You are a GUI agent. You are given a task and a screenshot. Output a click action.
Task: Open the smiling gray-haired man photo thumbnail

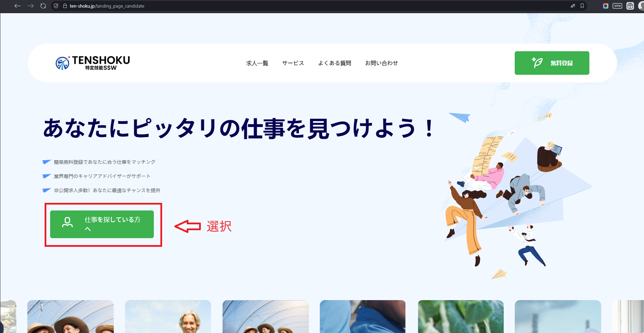[x=168, y=316]
